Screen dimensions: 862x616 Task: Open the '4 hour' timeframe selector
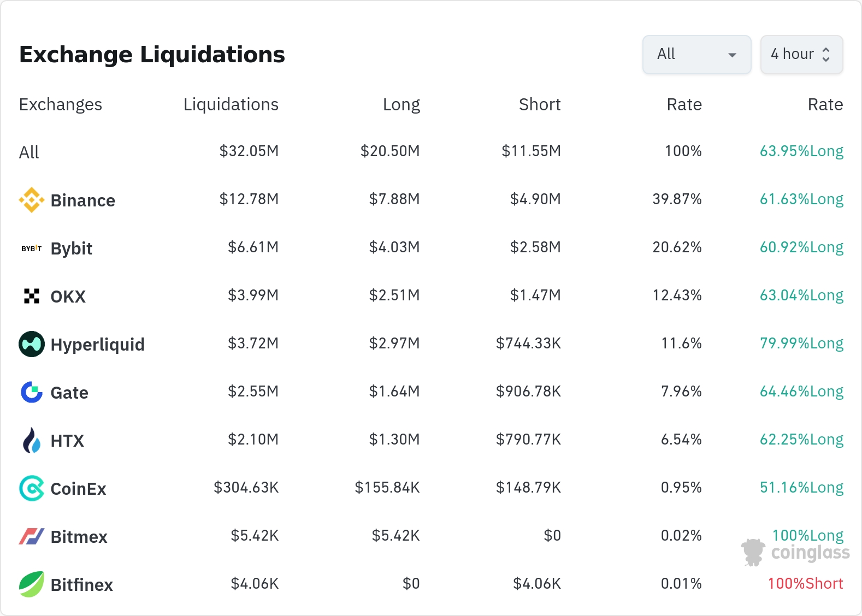801,55
